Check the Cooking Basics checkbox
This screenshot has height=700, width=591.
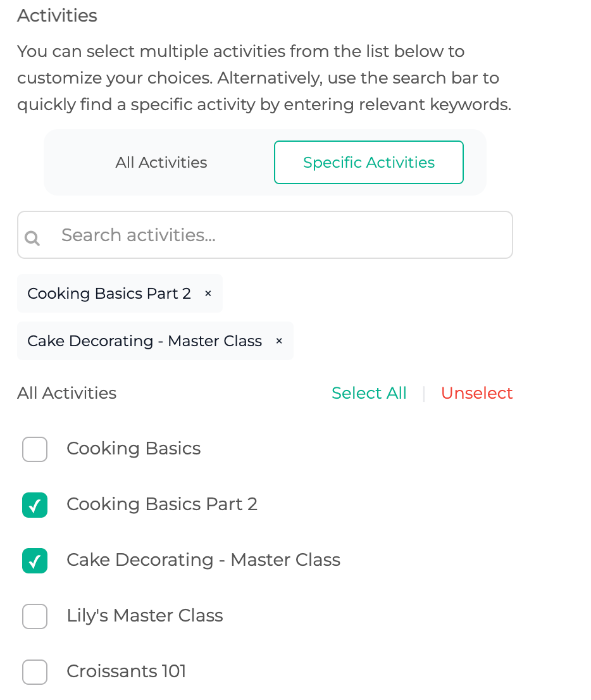[x=35, y=449]
